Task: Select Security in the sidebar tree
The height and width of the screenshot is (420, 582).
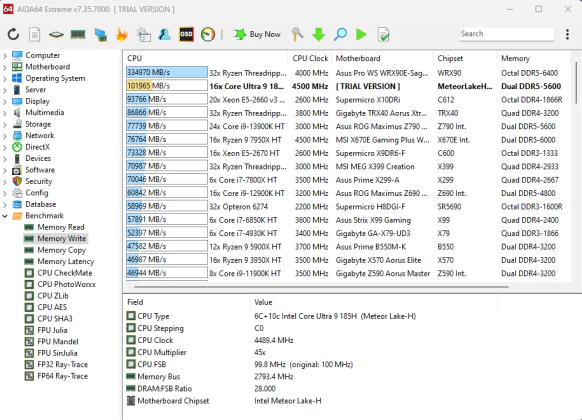Action: (x=39, y=181)
